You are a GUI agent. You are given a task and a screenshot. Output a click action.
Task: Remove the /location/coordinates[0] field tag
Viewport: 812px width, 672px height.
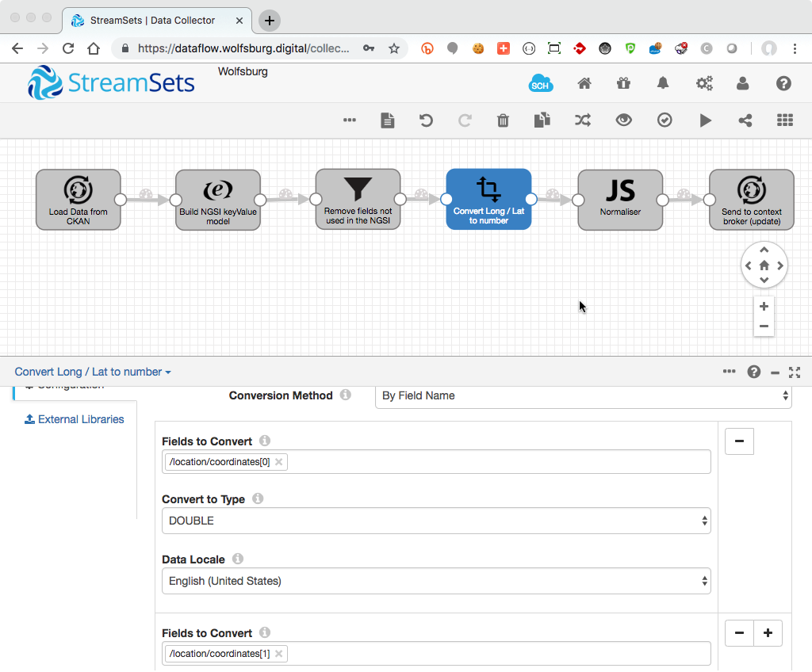(x=279, y=462)
